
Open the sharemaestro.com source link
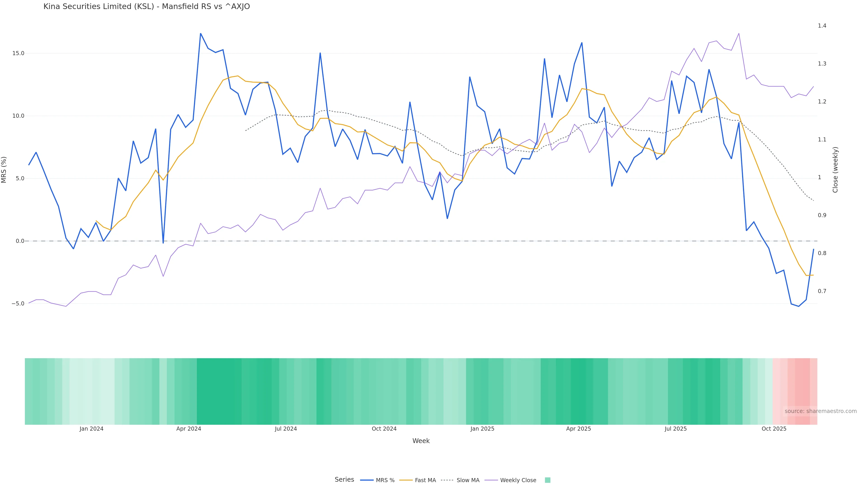coord(820,411)
